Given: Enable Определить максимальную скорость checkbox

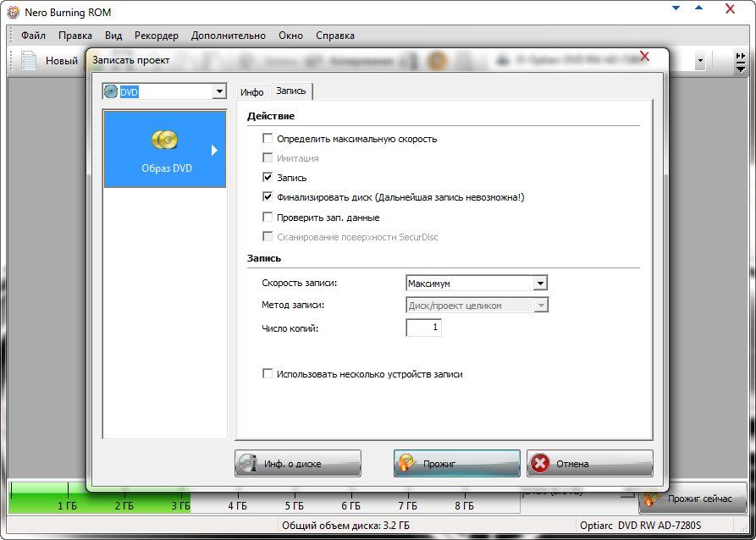Looking at the screenshot, I should (268, 139).
